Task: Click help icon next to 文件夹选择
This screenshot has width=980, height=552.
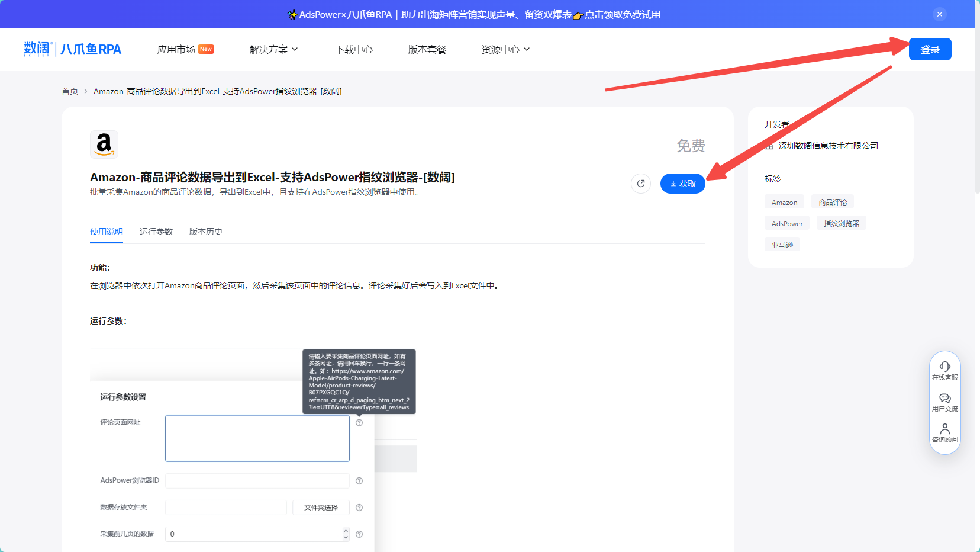Action: pos(359,507)
